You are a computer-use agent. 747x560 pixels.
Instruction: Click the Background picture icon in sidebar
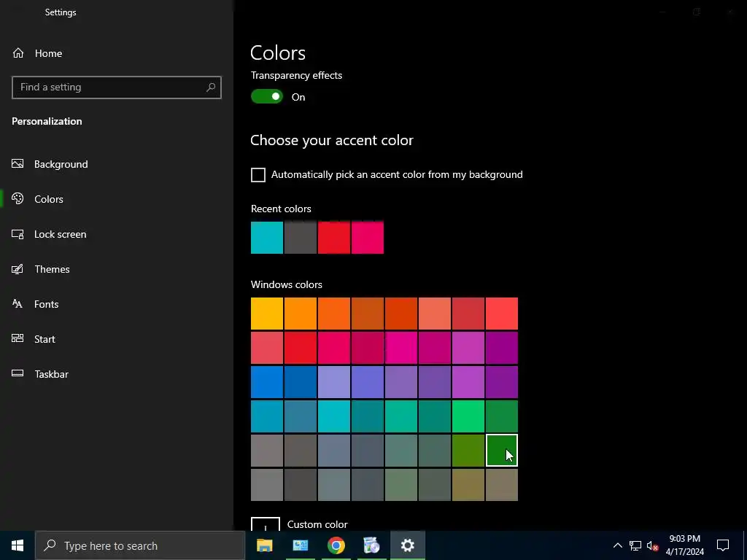(18, 164)
